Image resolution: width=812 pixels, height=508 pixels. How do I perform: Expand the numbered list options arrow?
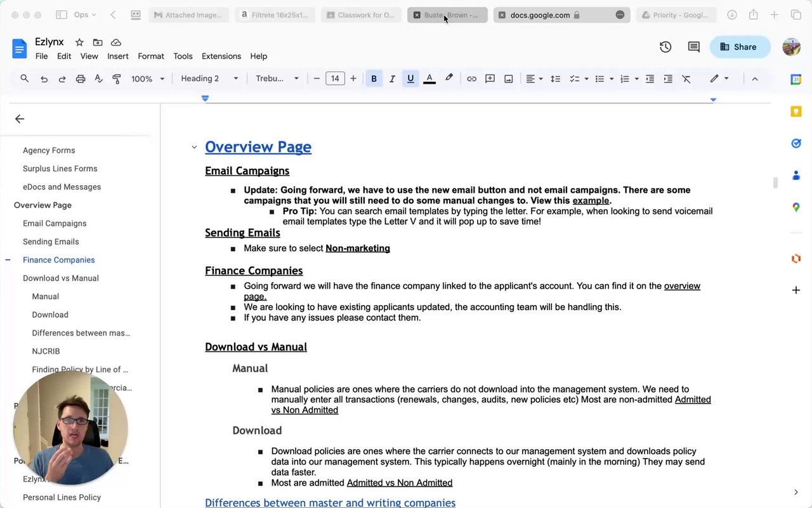pyautogui.click(x=636, y=79)
